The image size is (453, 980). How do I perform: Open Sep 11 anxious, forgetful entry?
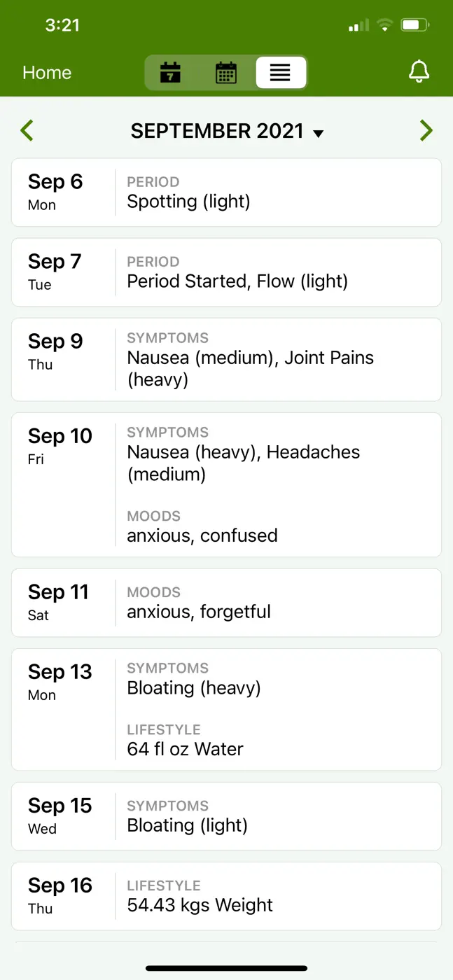tap(226, 603)
